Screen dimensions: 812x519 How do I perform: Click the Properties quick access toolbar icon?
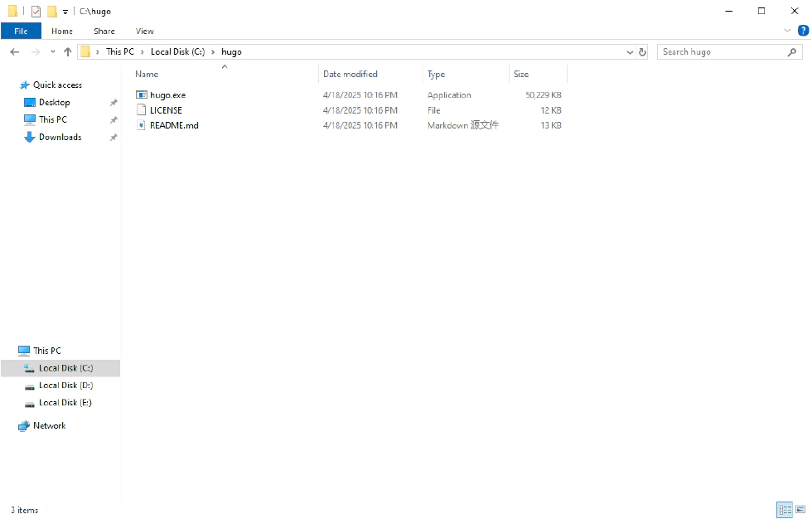pos(36,12)
